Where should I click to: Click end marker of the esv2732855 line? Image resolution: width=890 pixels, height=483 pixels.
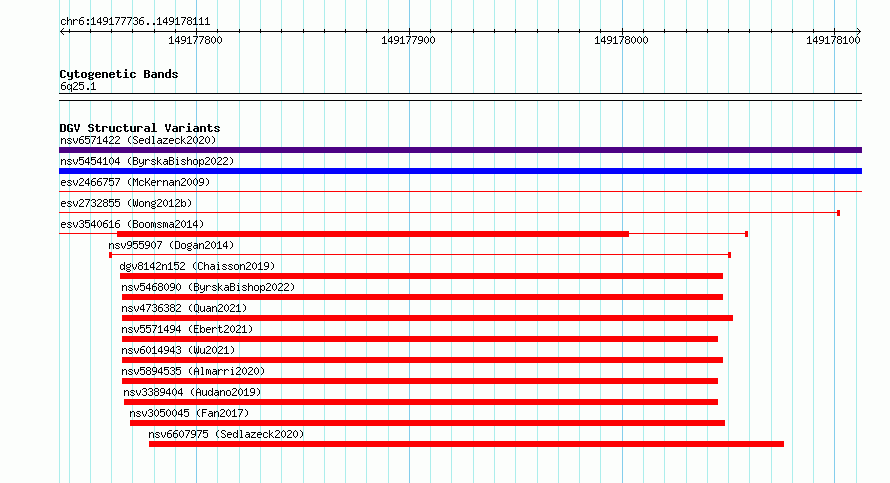tap(838, 213)
